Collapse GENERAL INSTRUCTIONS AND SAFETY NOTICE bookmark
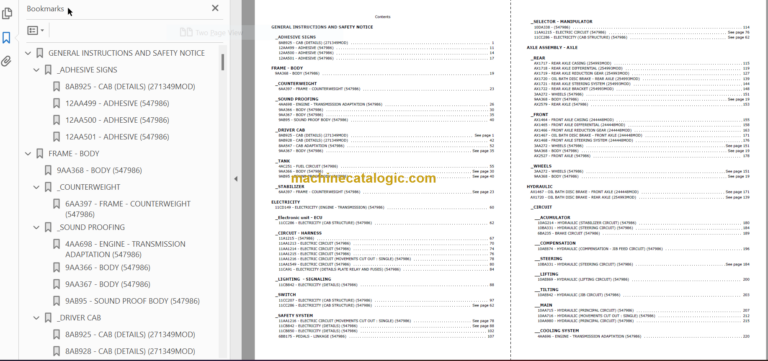Viewport: 768px width, 361px height. click(x=28, y=53)
